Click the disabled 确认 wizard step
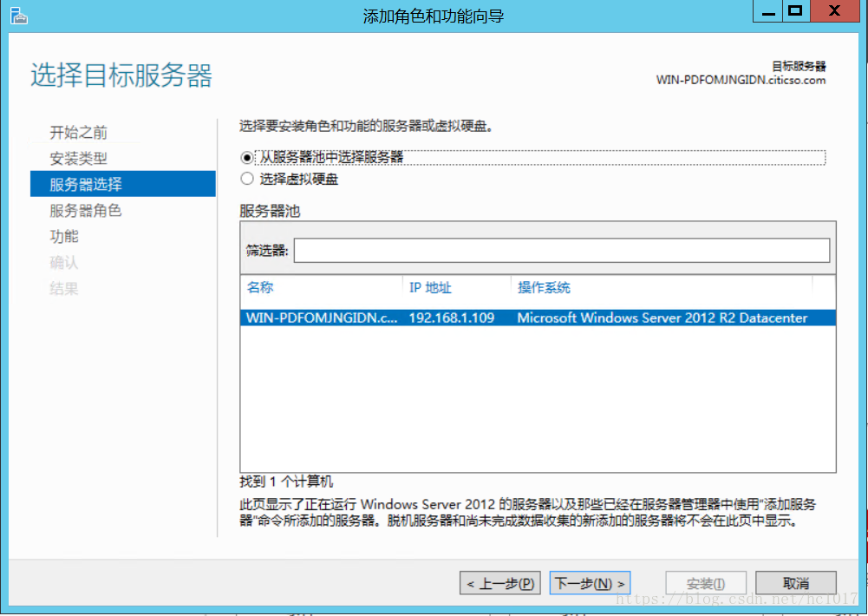This screenshot has width=868, height=616. (x=64, y=263)
